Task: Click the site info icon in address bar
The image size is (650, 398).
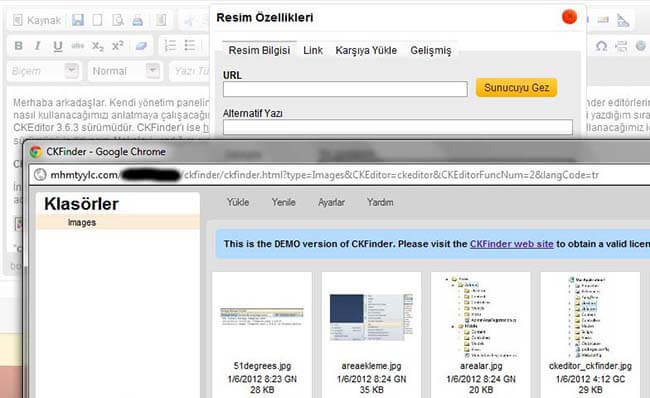Action: click(x=40, y=175)
